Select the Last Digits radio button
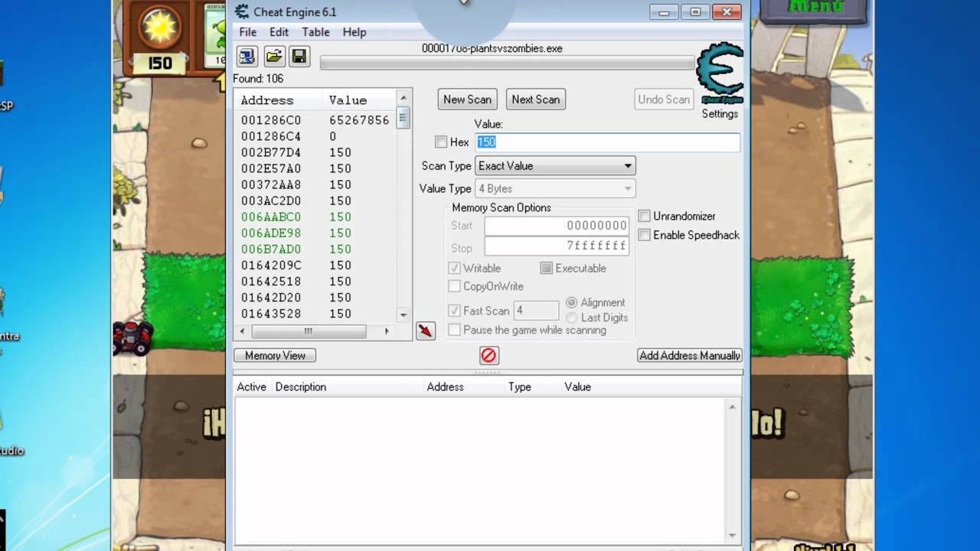980x551 pixels. coord(571,318)
